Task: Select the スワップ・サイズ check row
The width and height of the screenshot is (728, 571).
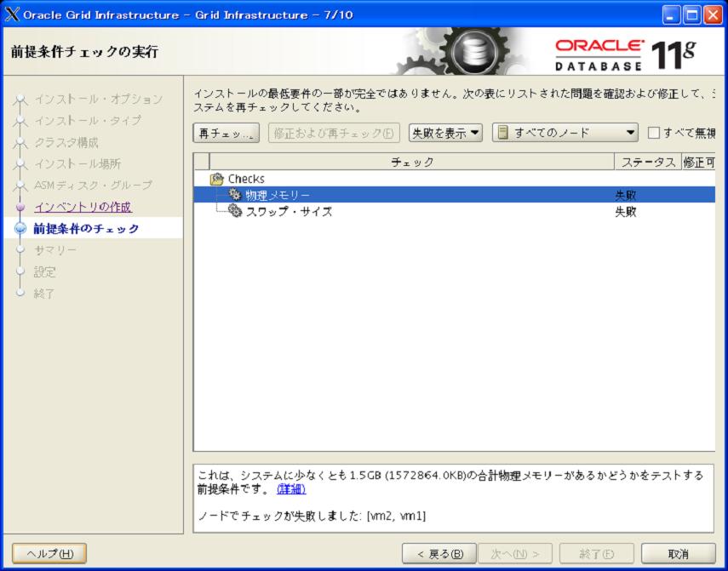Action: (x=454, y=212)
